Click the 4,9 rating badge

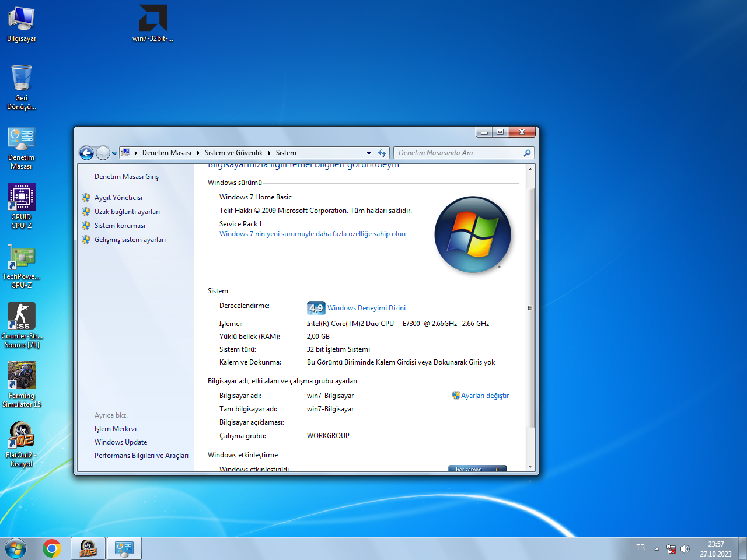(x=316, y=308)
